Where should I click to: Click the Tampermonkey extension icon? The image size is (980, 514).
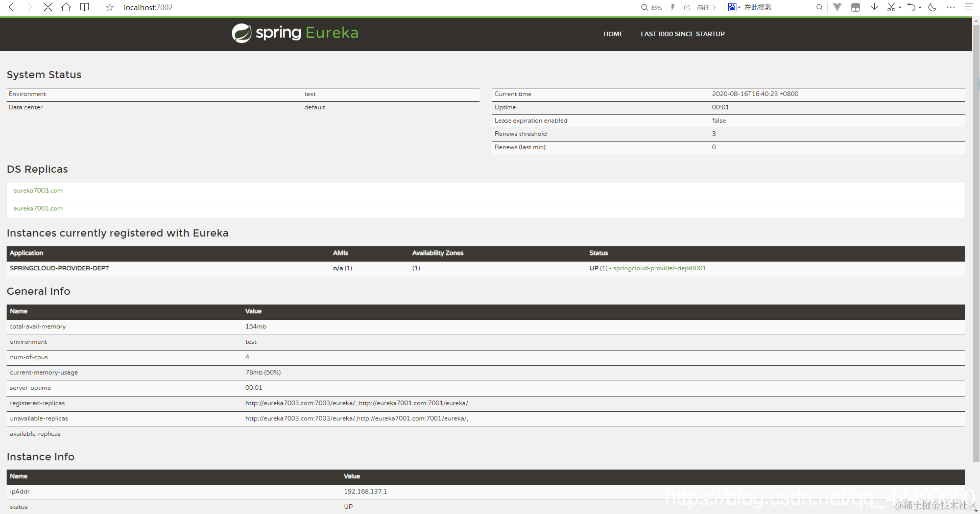point(856,7)
